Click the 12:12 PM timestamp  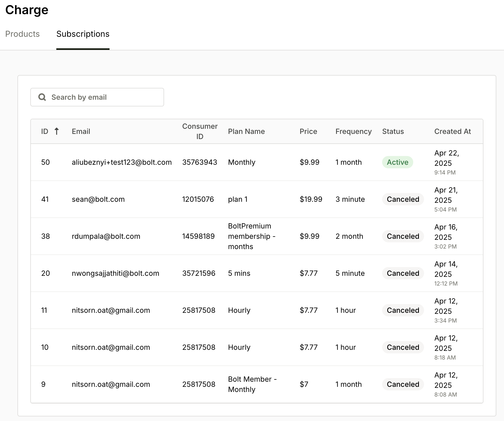click(x=446, y=283)
